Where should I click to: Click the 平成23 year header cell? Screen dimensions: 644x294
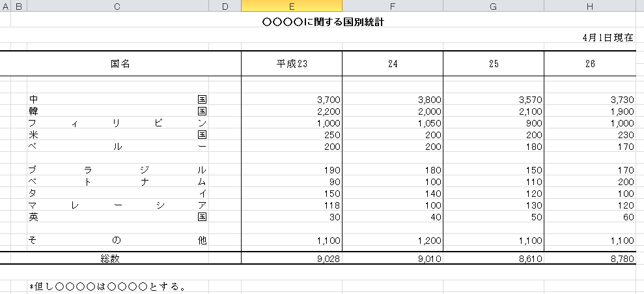[x=291, y=64]
